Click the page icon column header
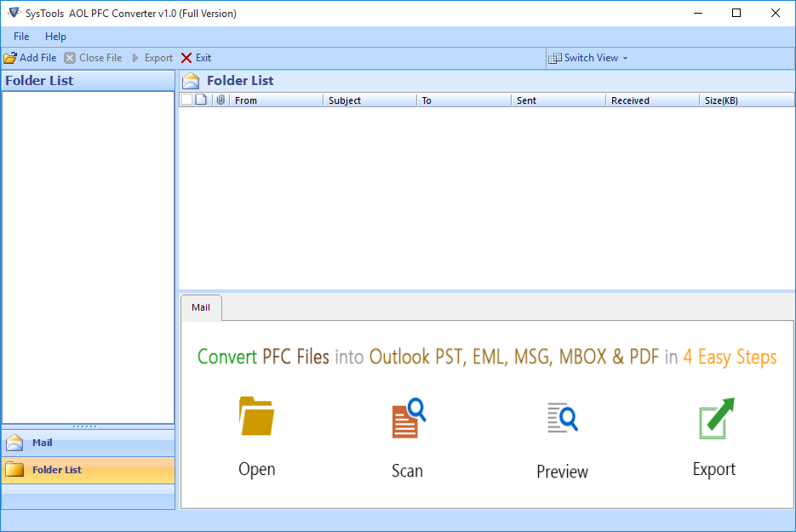Image resolution: width=796 pixels, height=532 pixels. pyautogui.click(x=201, y=100)
